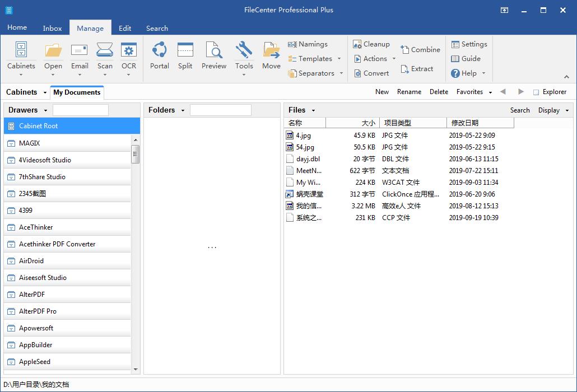
Task: Click the Combine button
Action: pyautogui.click(x=420, y=50)
